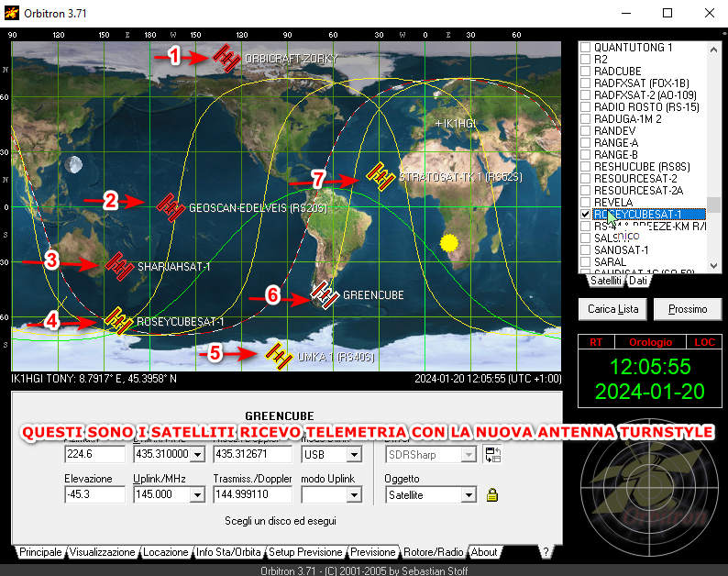Select the ROSEYCUBESAT-1 satellite icon on map
Image resolution: width=728 pixels, height=576 pixels.
click(x=118, y=320)
